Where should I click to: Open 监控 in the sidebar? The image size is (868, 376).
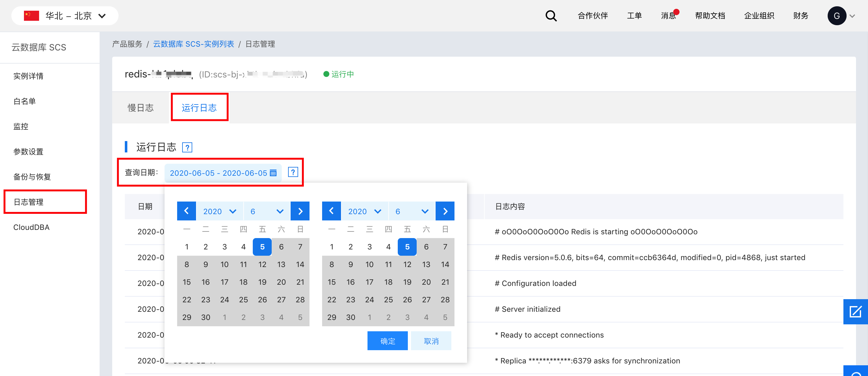(x=21, y=127)
